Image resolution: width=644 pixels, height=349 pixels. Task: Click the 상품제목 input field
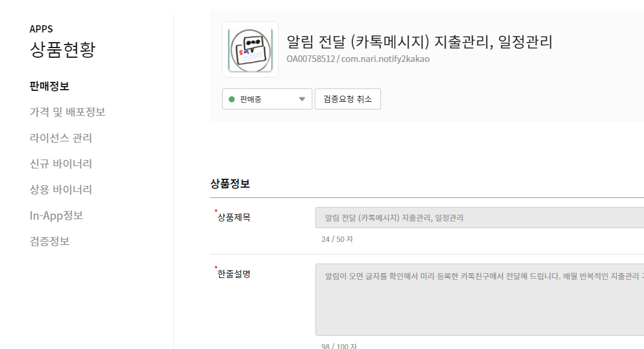click(x=479, y=218)
